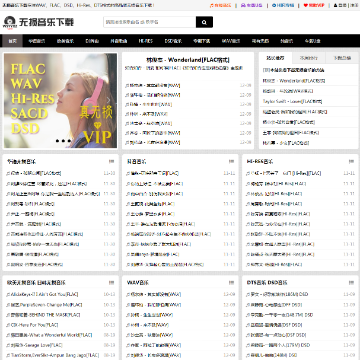Screen dimensions: 360x360
Task: Open the more icon in the DTS音乐 DSD音乐 header
Action: tap(351, 283)
